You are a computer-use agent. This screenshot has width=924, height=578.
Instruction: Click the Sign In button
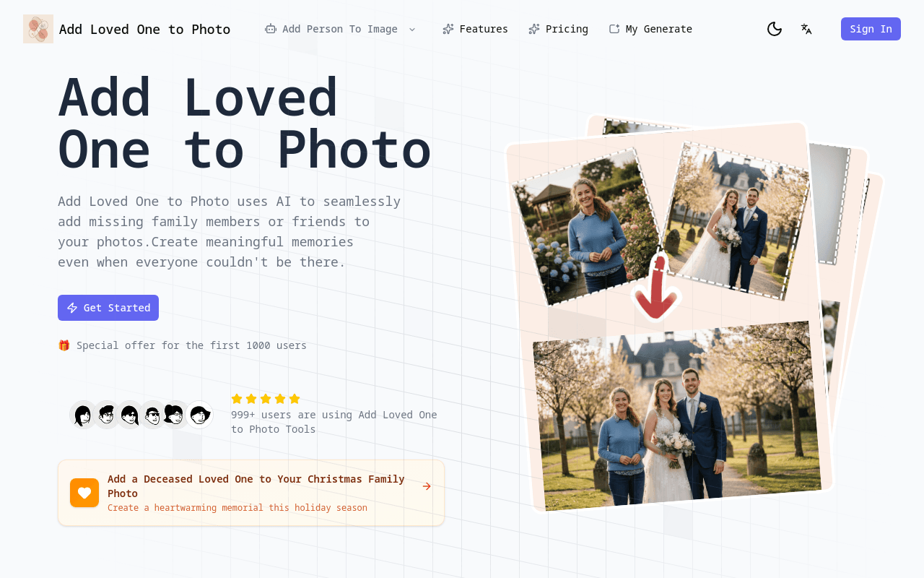pos(871,29)
